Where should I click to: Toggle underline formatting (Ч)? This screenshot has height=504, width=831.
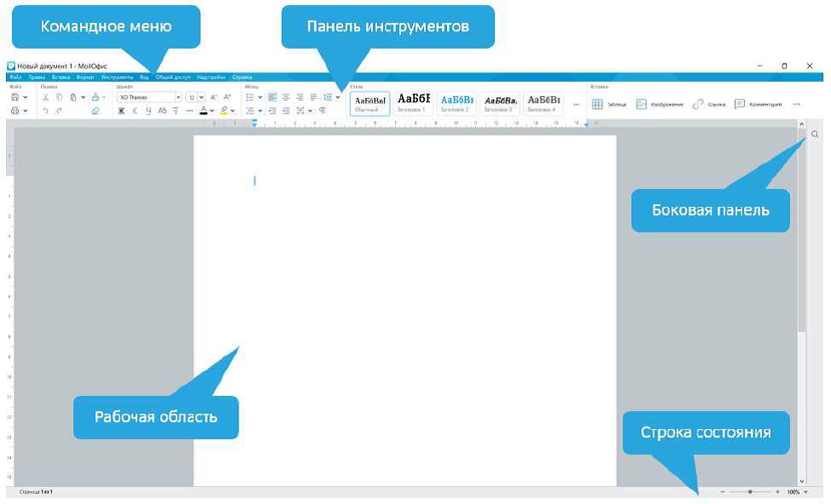pos(148,111)
